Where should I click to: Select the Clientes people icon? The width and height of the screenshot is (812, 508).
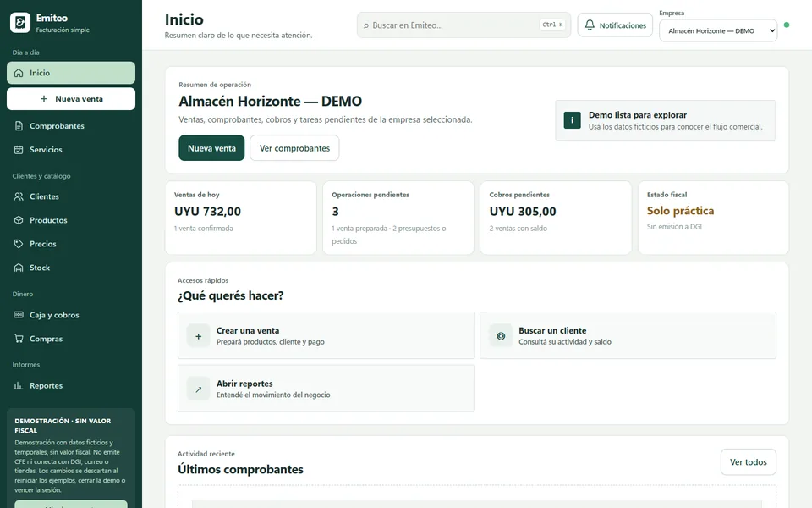(x=19, y=196)
